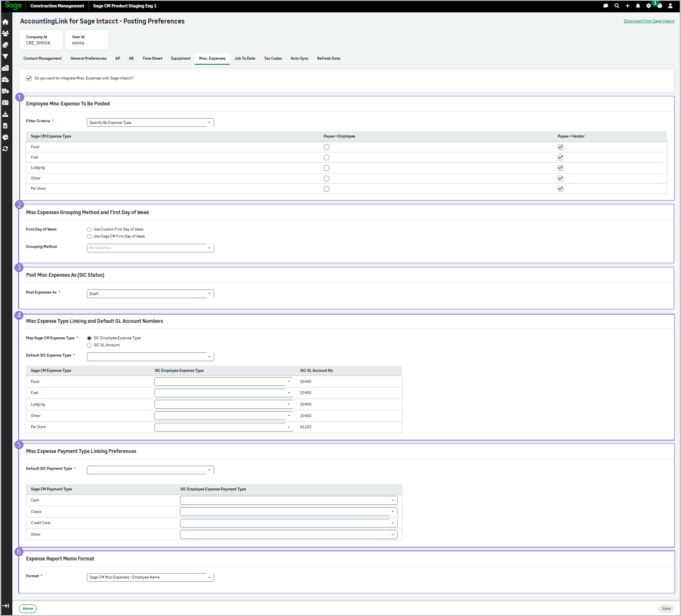Screen dimensions: 681x616
Task: Open the Home icon in the sidebar
Action: [5, 22]
